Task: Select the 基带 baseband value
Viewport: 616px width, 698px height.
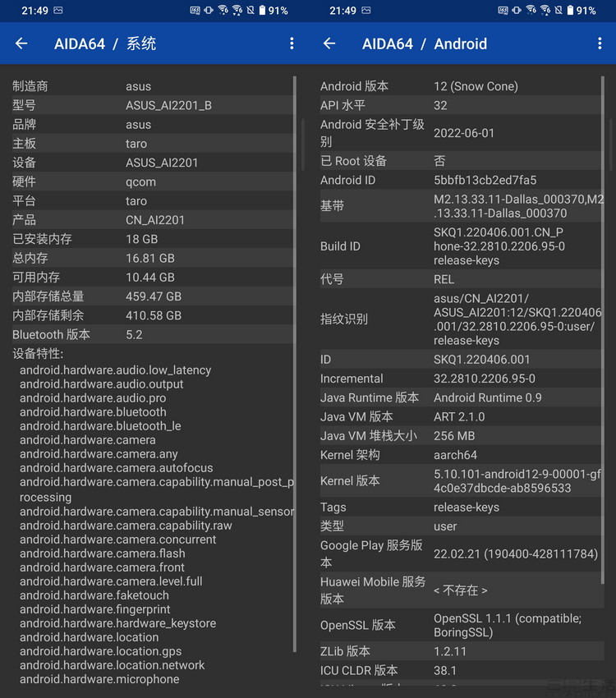Action: [x=518, y=206]
